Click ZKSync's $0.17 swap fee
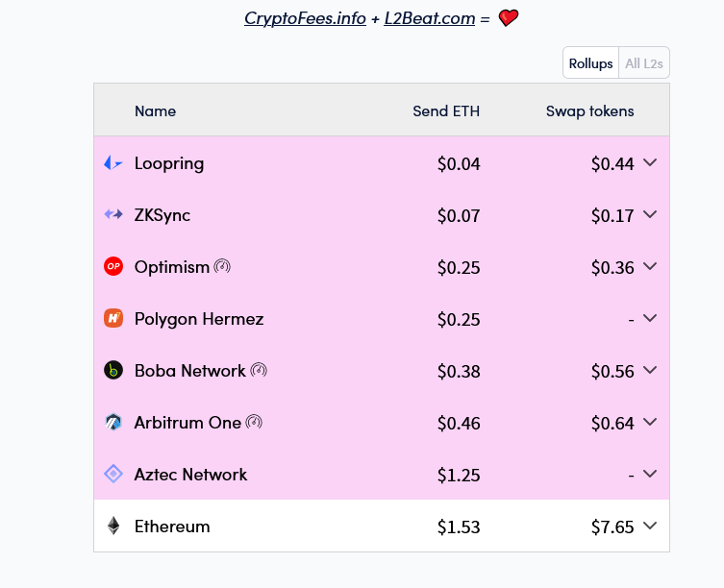 click(612, 215)
